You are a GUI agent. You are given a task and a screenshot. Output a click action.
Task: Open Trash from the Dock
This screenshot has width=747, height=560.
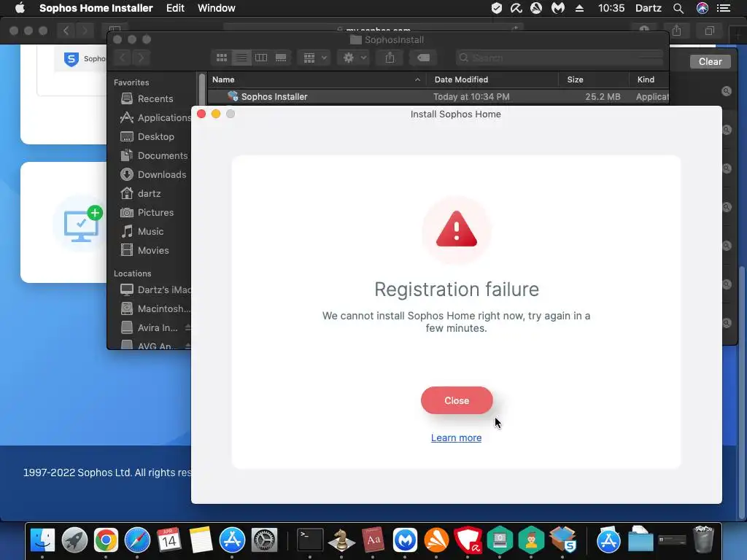coord(703,540)
